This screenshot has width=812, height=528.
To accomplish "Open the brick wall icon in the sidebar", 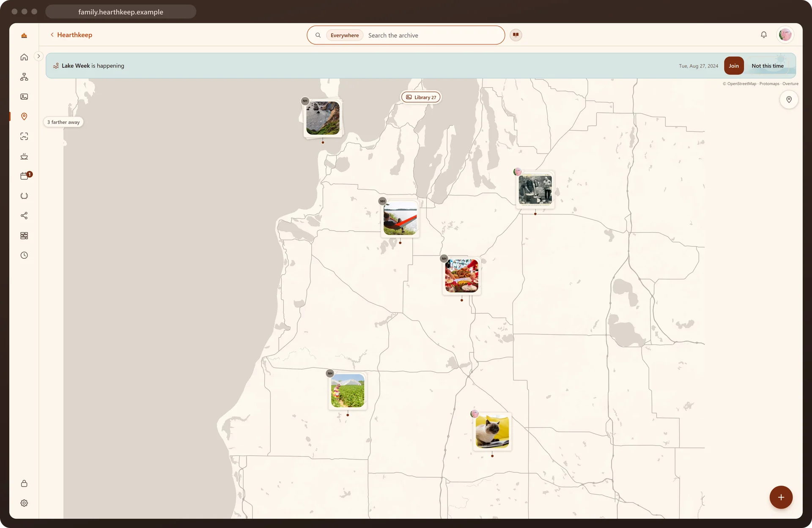I will click(24, 235).
